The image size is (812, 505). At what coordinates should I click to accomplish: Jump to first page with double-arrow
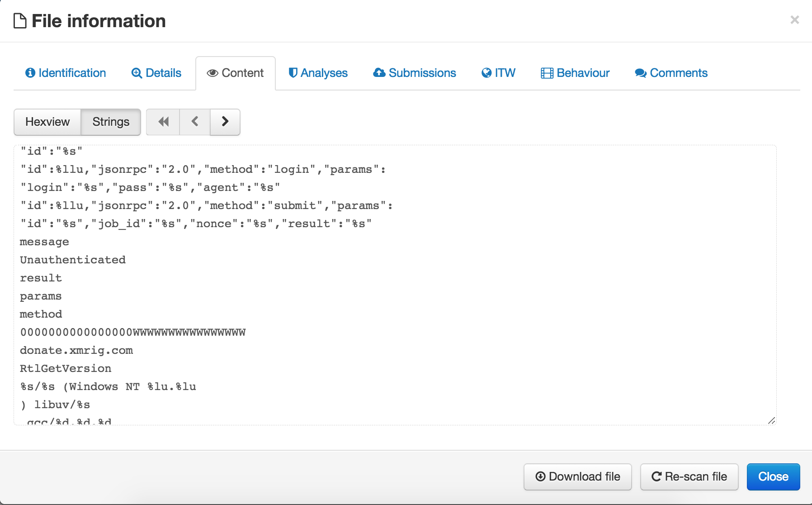point(163,122)
